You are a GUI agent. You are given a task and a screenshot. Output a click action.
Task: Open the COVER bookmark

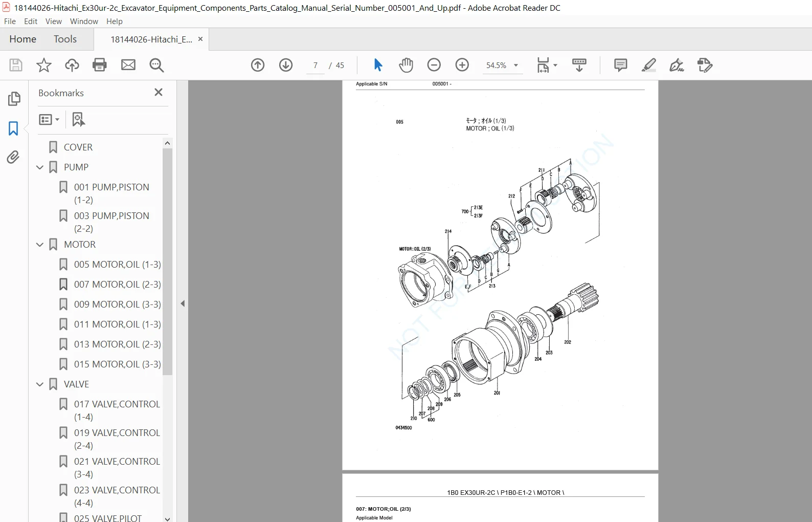(x=78, y=147)
